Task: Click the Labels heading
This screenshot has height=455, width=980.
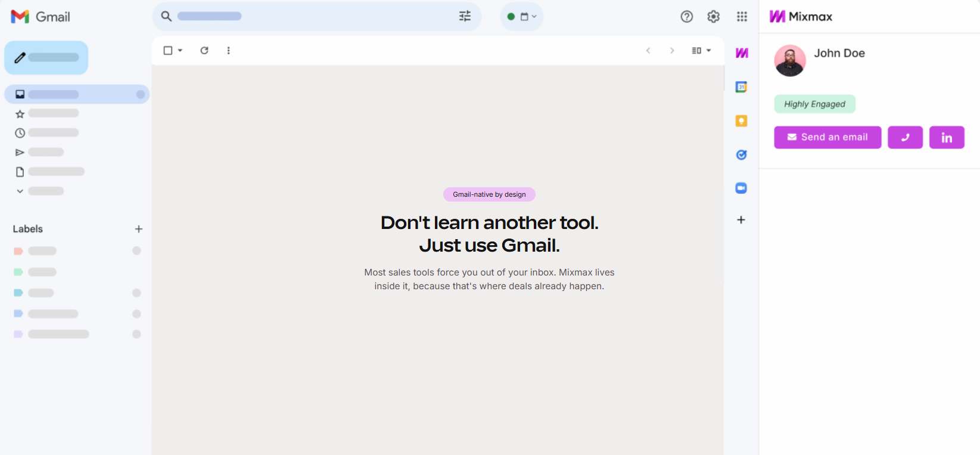Action: (28, 229)
